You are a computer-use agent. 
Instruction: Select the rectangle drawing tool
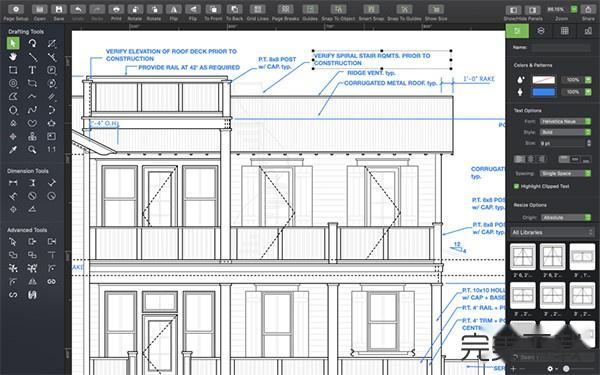coord(13,70)
